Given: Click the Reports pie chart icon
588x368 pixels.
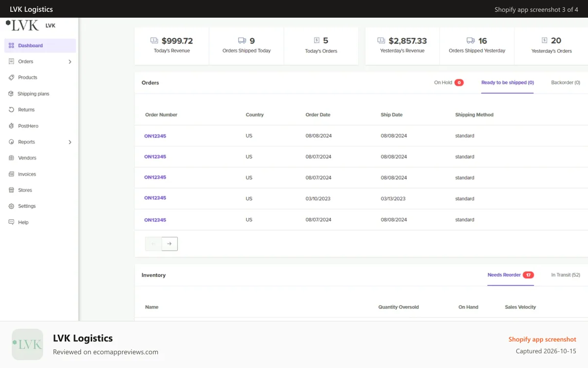Looking at the screenshot, I should coord(11,142).
